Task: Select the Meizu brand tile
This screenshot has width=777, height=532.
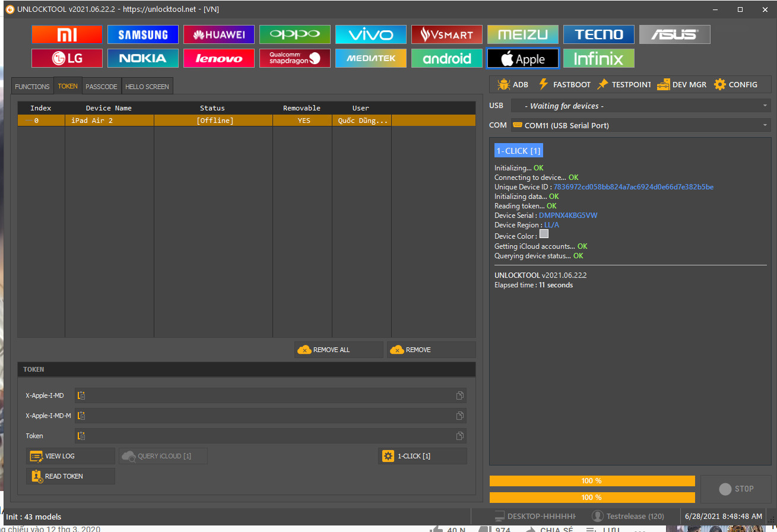Action: tap(523, 34)
